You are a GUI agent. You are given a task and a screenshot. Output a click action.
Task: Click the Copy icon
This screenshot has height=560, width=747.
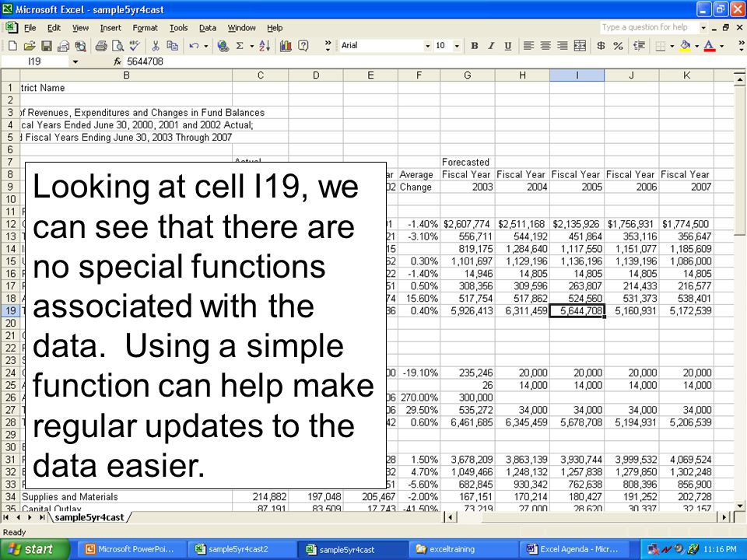point(173,46)
